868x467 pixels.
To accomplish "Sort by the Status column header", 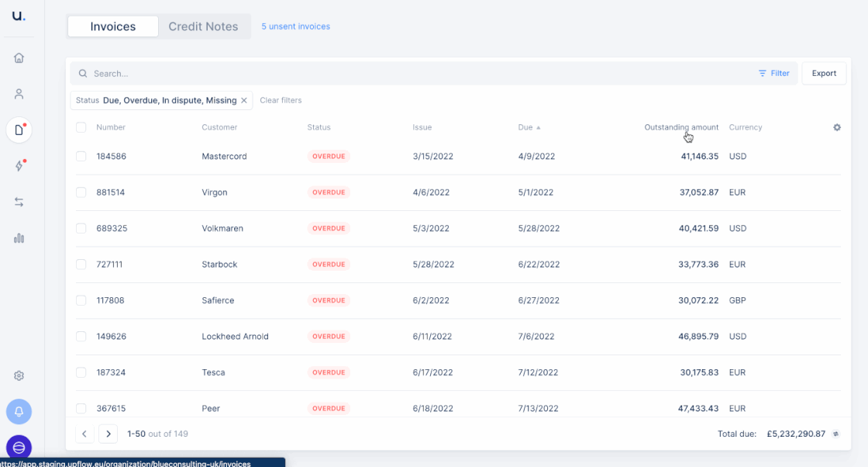I will pos(319,127).
